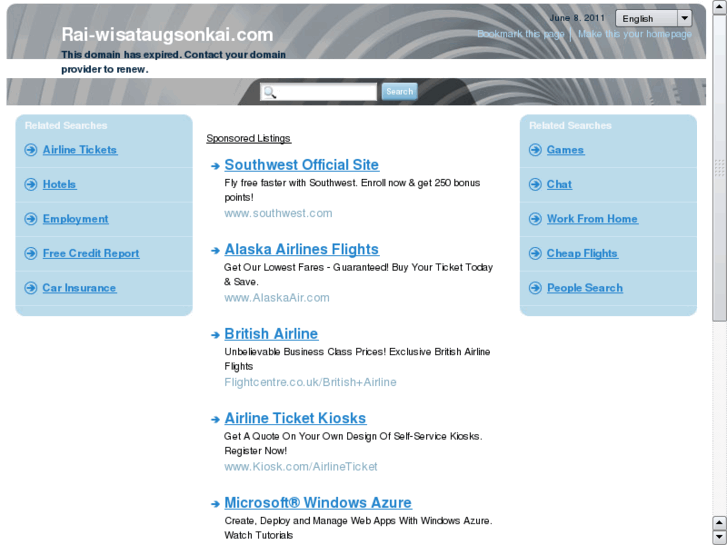
Task: Click Bookmark this page link
Action: (x=521, y=34)
